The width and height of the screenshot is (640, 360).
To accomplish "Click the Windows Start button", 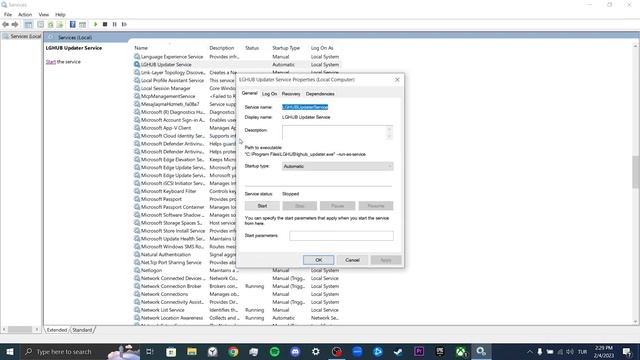I will click(x=9, y=352).
